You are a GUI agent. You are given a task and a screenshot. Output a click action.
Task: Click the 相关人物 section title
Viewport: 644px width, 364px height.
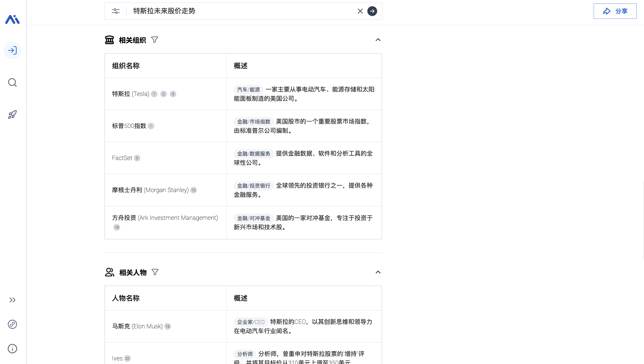[x=133, y=272]
